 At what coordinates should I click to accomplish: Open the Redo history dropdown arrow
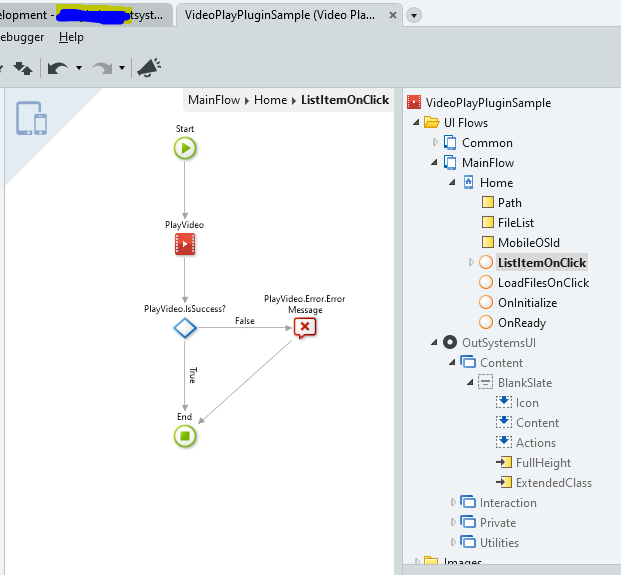122,68
